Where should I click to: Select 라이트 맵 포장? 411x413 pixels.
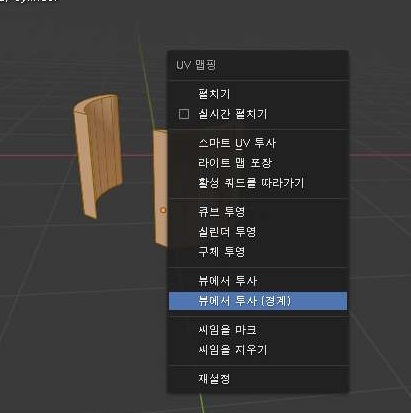258,163
